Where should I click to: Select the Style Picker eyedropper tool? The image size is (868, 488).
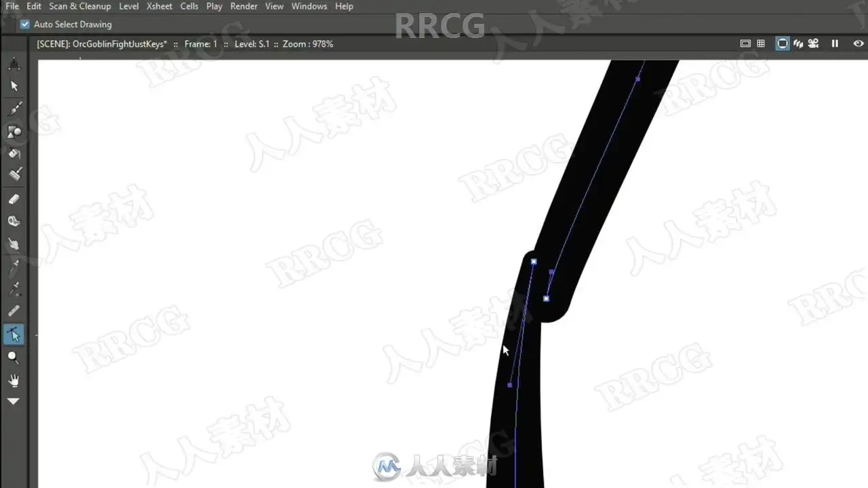coord(14,267)
